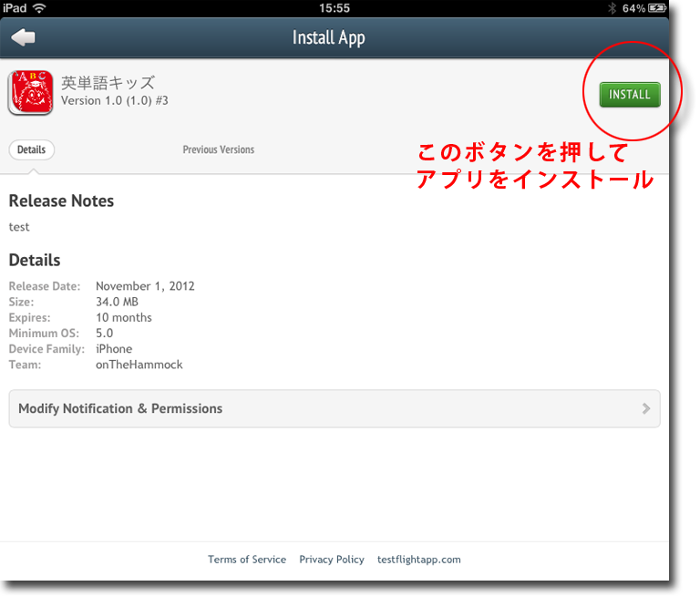Viewport: 700px width, 607px height.
Task: Click the chevron on the permissions row
Action: tap(645, 408)
